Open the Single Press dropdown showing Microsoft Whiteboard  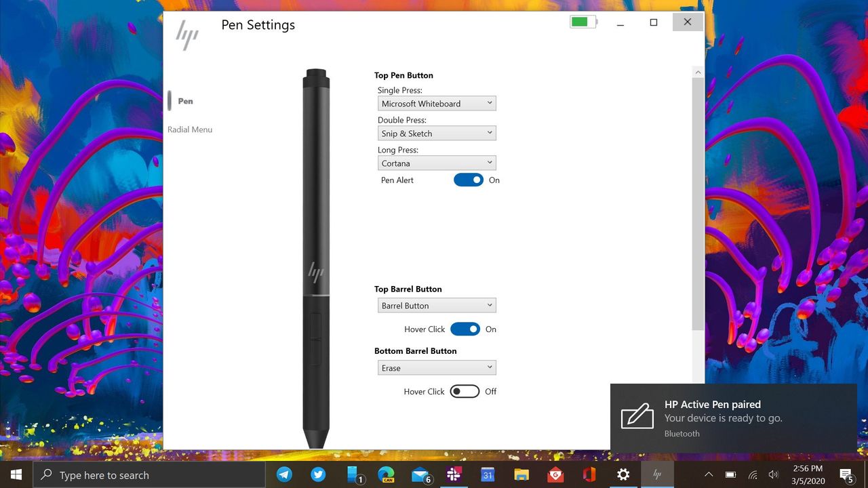pos(437,104)
